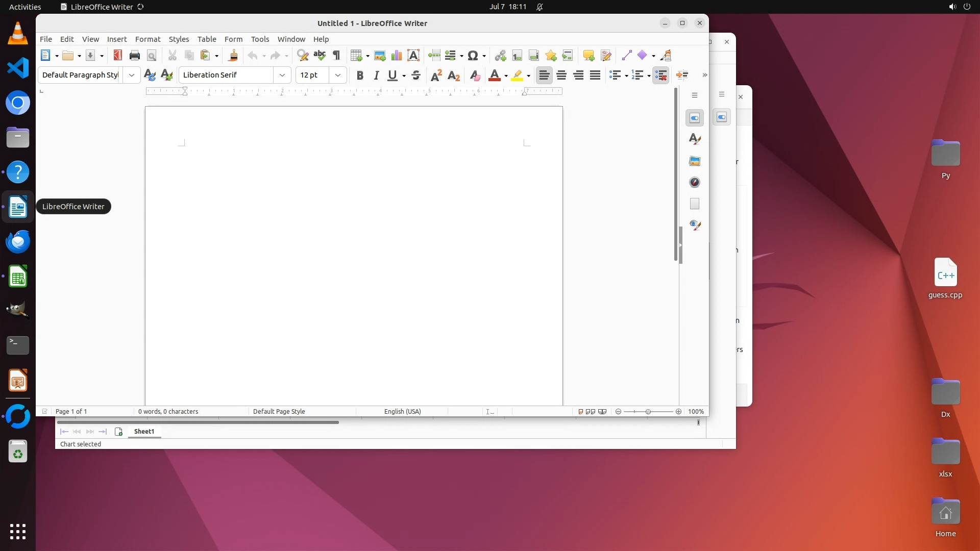Open LibreOffice Calc from the dock

(x=18, y=277)
